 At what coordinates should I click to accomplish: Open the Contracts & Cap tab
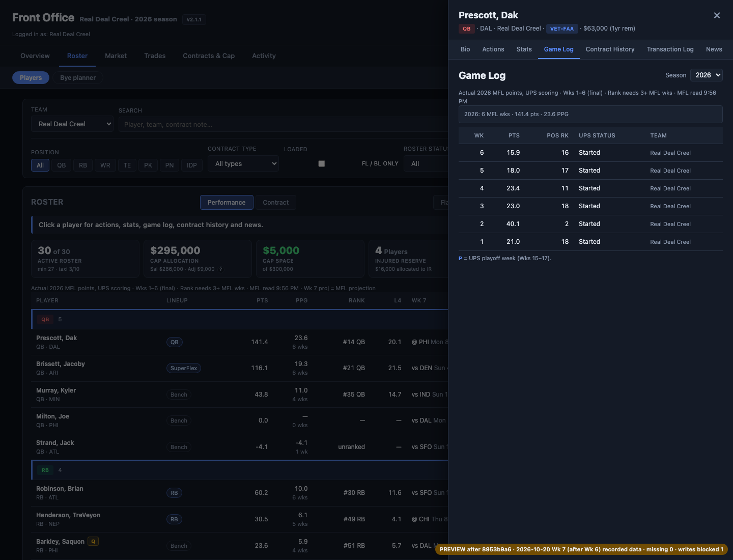click(x=209, y=56)
